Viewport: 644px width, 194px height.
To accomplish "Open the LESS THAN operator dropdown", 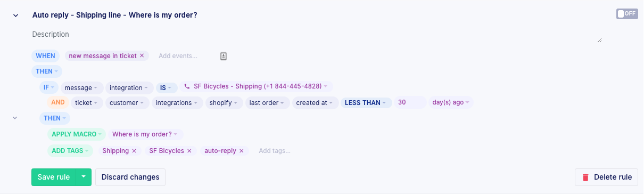I will pyautogui.click(x=367, y=103).
